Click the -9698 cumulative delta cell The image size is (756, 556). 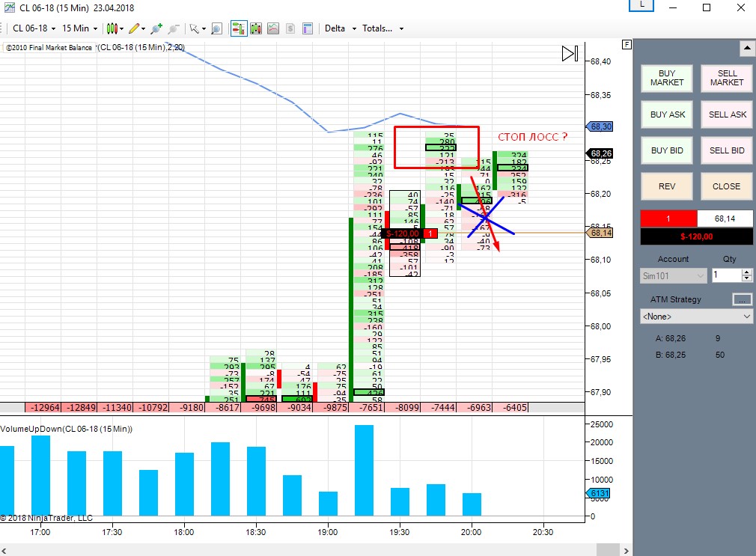point(260,408)
